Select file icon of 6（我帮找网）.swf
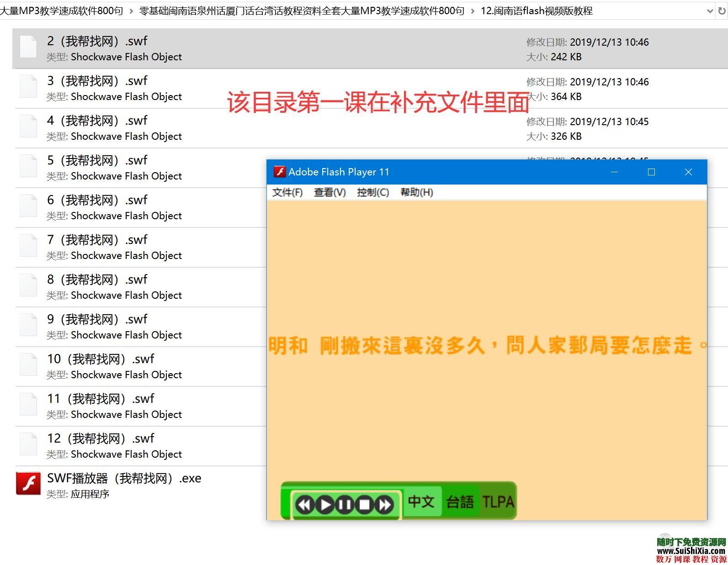Screen dimensions: 728x565 pyautogui.click(x=28, y=206)
